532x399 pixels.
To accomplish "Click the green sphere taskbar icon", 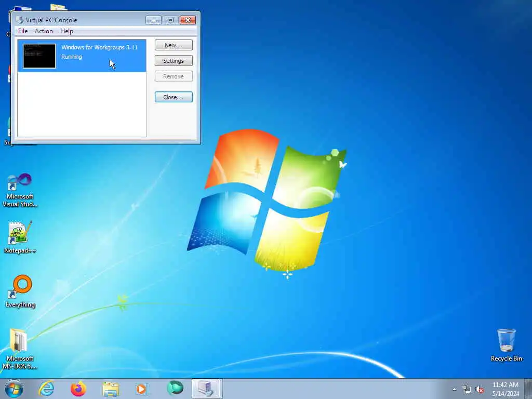I will click(x=175, y=388).
